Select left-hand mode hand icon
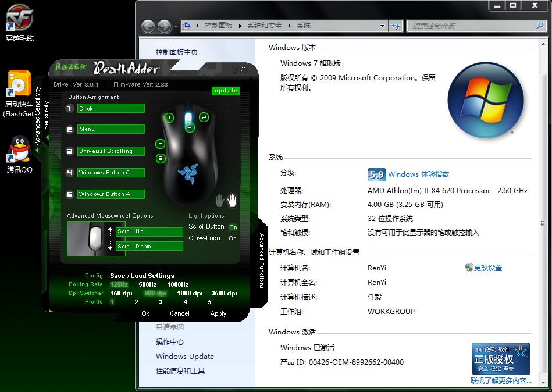 [x=220, y=201]
